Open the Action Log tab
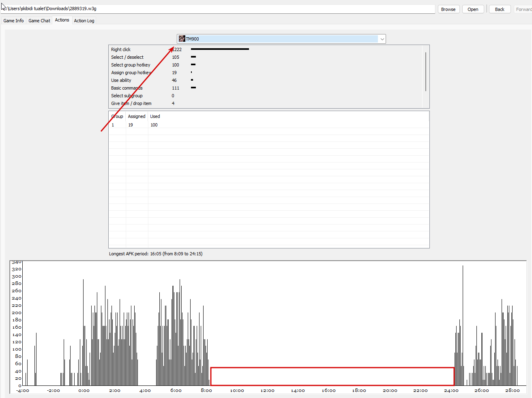The width and height of the screenshot is (532, 398). pyautogui.click(x=84, y=21)
